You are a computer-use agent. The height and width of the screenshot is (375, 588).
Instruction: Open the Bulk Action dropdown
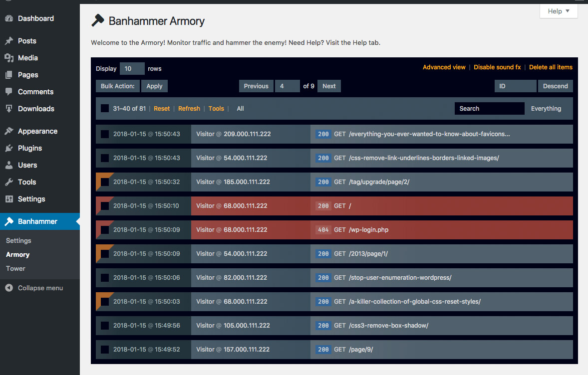118,86
